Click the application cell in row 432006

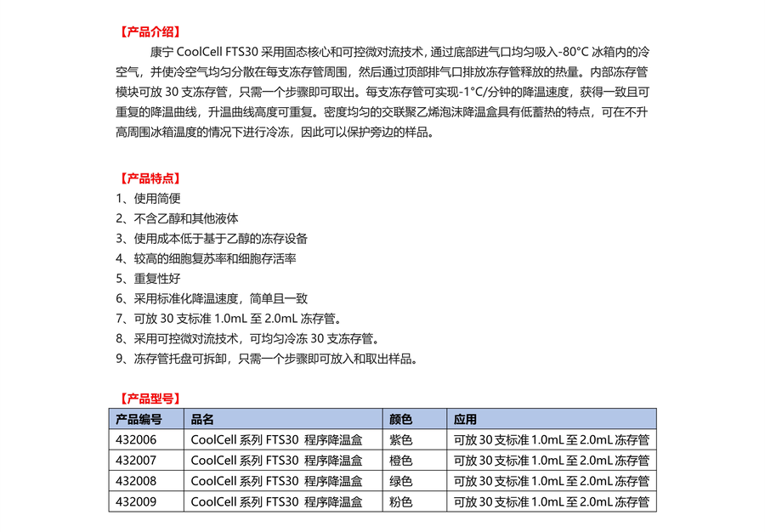[552, 440]
